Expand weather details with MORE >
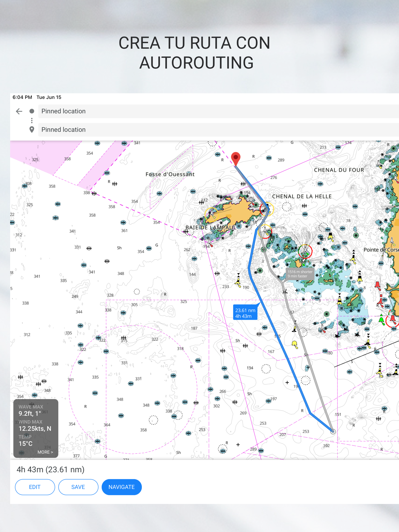Viewport: 399px width, 532px height. point(45,452)
